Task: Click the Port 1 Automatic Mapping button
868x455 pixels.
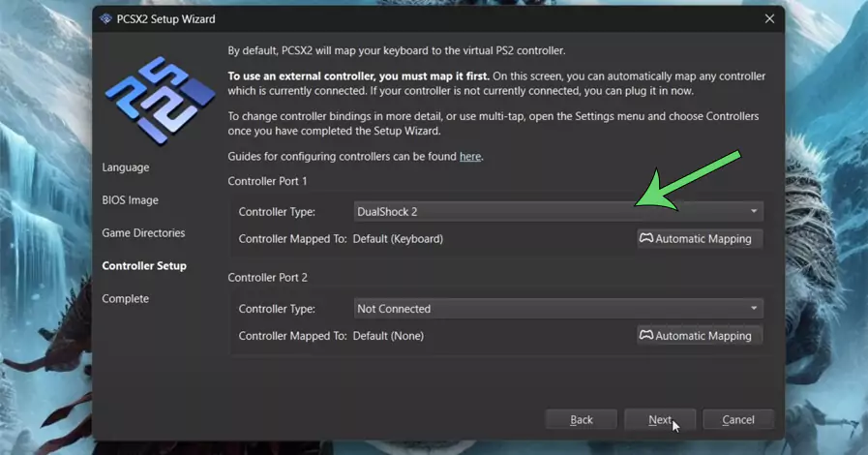Action: (x=700, y=238)
